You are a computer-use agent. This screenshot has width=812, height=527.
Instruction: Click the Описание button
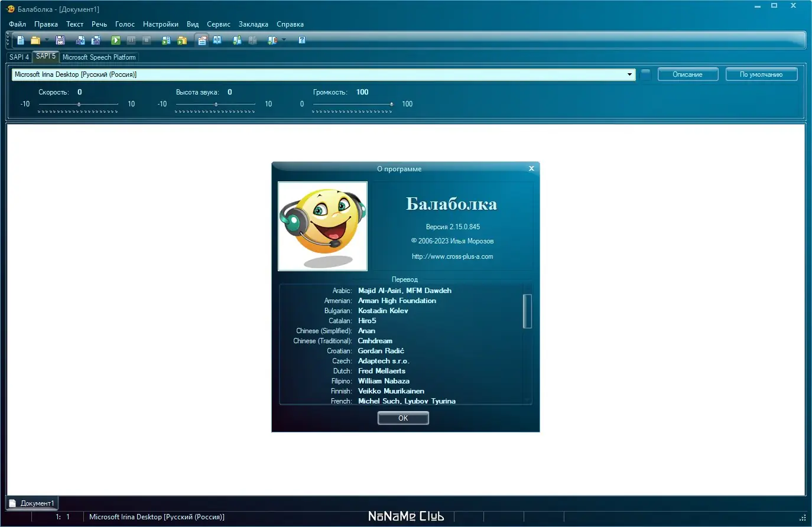688,74
